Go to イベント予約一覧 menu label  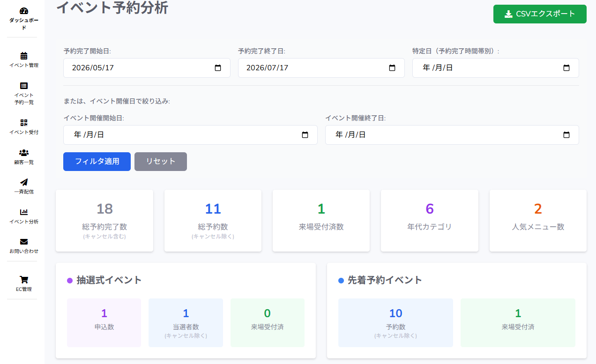click(24, 98)
